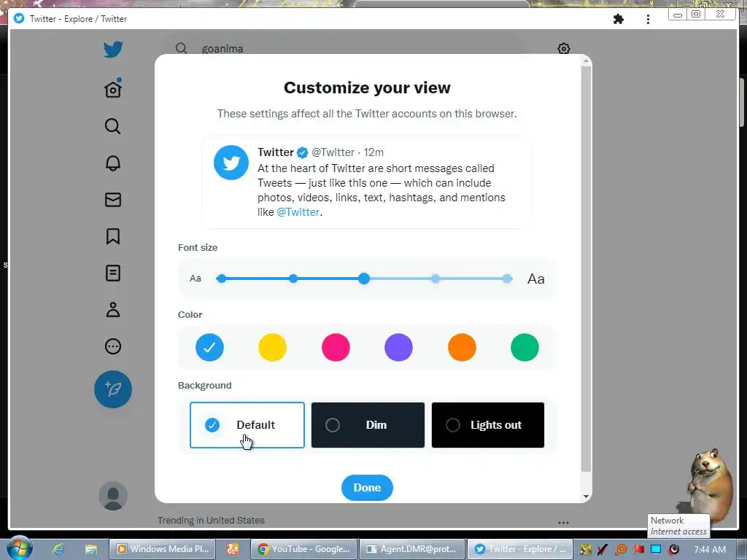The image size is (747, 560).
Task: Open the Explore magnifier in sidebar
Action: click(113, 126)
